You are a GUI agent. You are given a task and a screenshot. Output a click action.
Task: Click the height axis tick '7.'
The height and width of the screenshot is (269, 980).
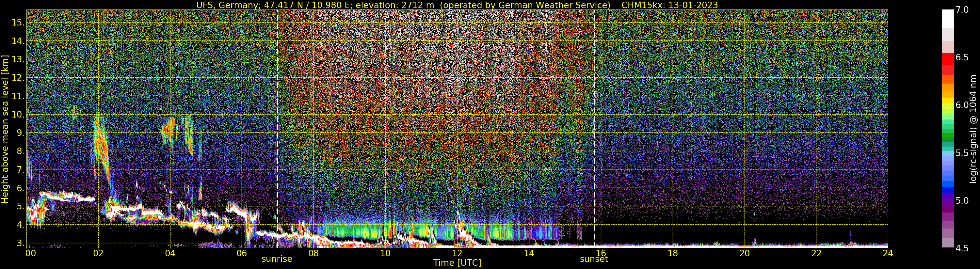20,170
